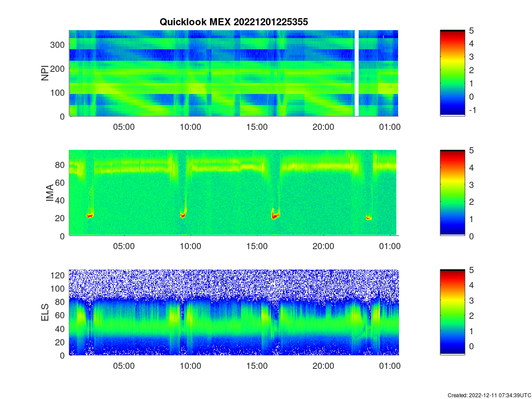Click the 40 label on ELS axis
This screenshot has height=399, width=532.
click(x=61, y=329)
